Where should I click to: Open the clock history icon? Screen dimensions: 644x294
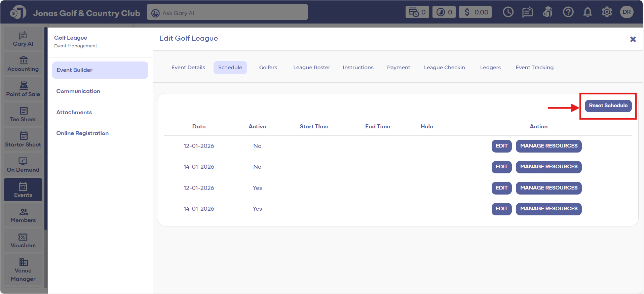coord(508,12)
